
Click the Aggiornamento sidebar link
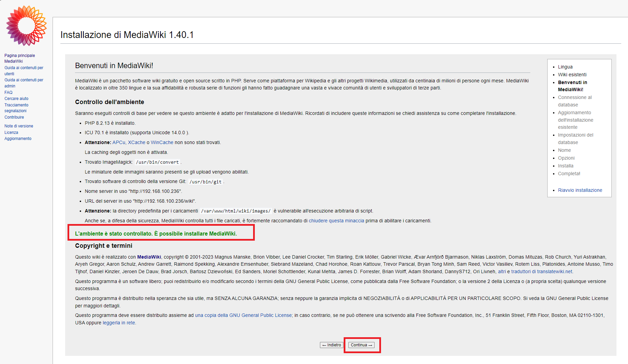click(x=18, y=139)
